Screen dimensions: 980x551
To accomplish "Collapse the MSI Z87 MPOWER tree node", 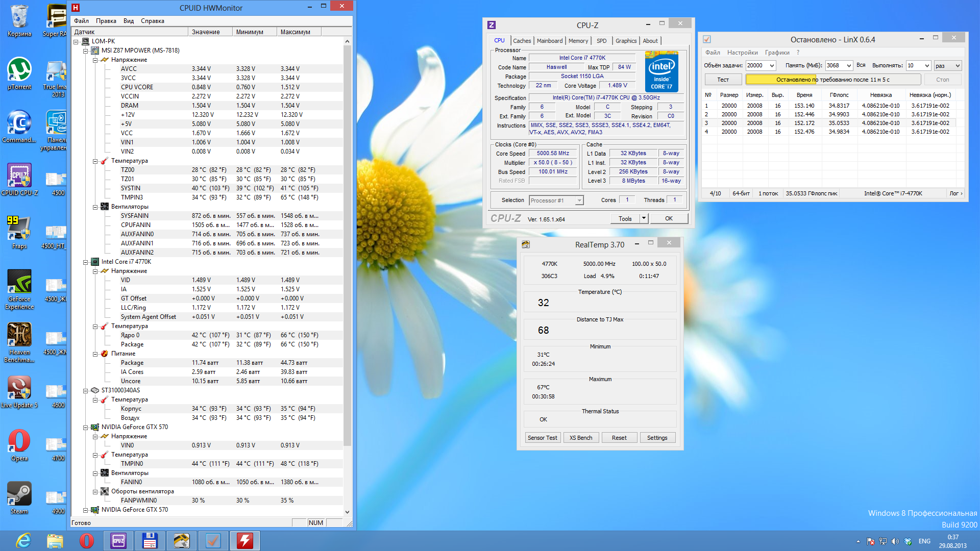I will tap(85, 51).
